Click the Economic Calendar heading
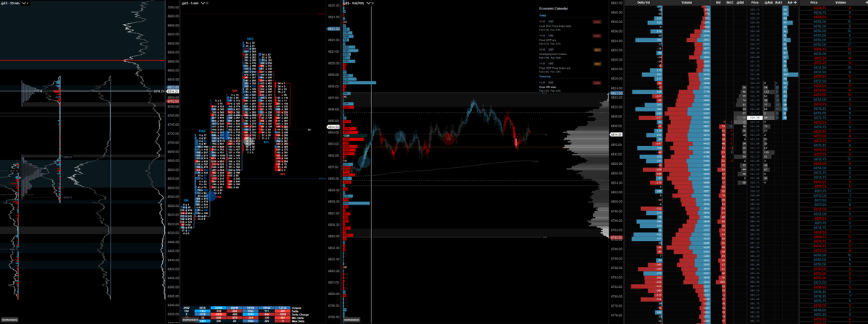Image resolution: width=868 pixels, height=324 pixels. click(554, 9)
